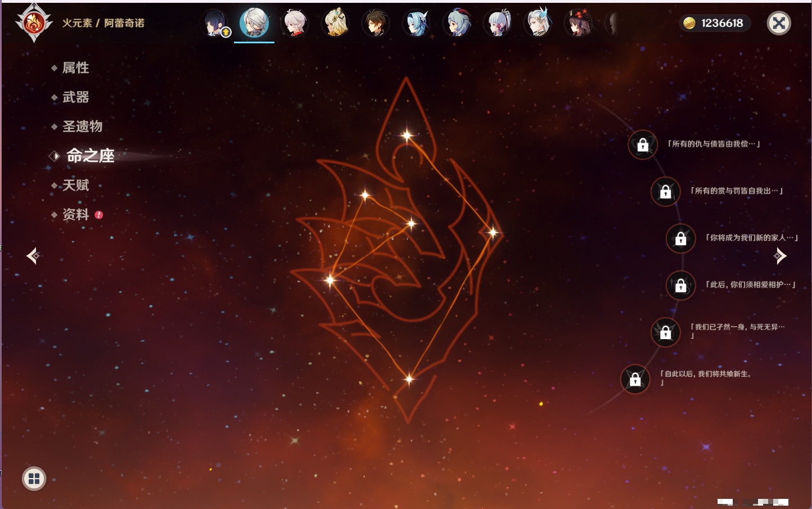Select the dark purple-haired avatar with upgrade arrow
Screen dimensions: 812x509
click(215, 23)
